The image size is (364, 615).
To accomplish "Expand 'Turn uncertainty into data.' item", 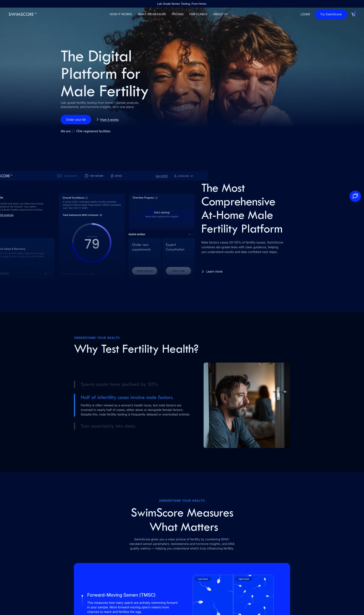I will 108,426.
